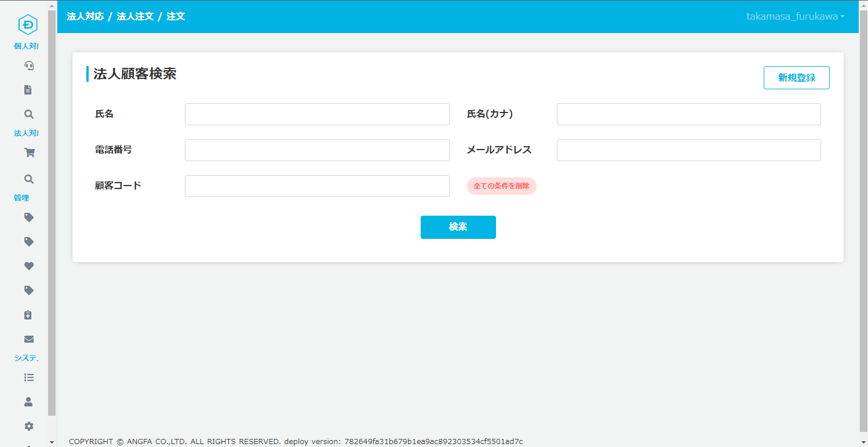
Task: Click the 電話番号 field label
Action: coord(114,150)
